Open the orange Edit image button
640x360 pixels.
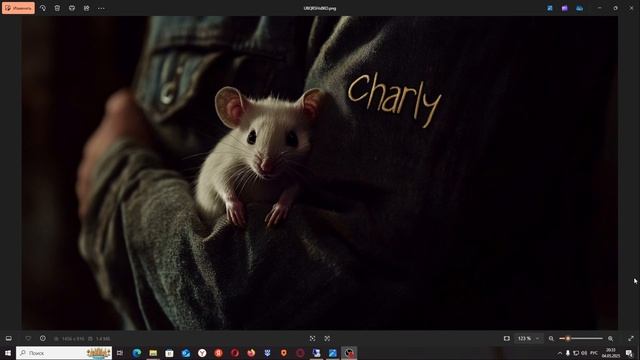[18, 8]
